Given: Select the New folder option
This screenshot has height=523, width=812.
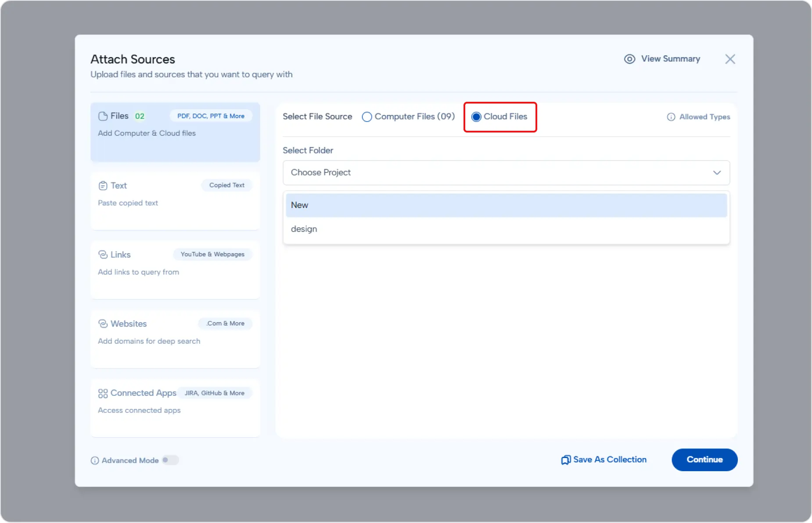Looking at the screenshot, I should coord(505,205).
